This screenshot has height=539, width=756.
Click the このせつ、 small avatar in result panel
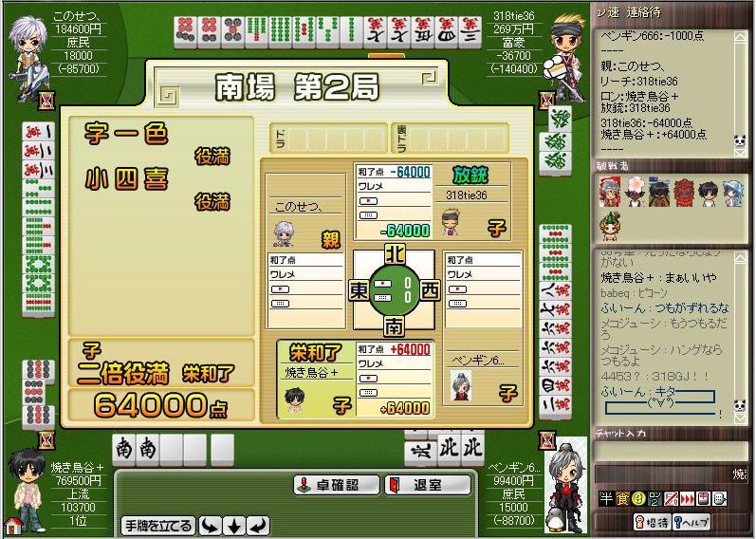click(x=284, y=234)
